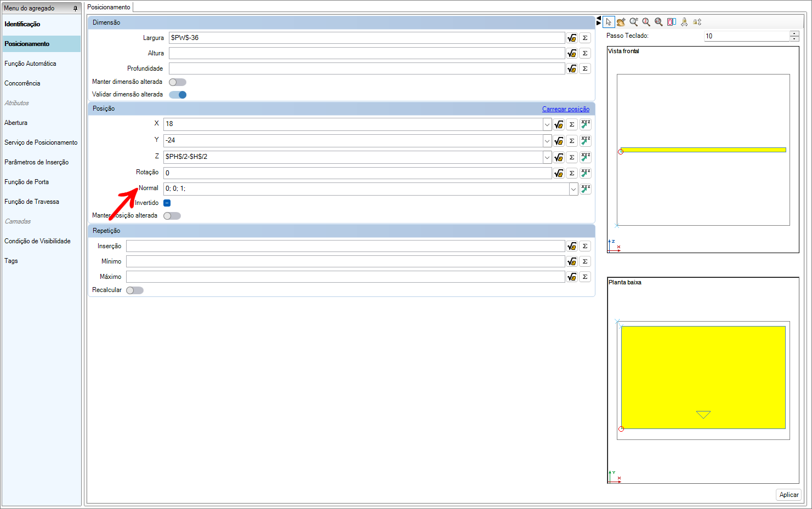Decrease Passo Teclado with down arrow
Image resolution: width=812 pixels, height=509 pixels.
click(794, 38)
